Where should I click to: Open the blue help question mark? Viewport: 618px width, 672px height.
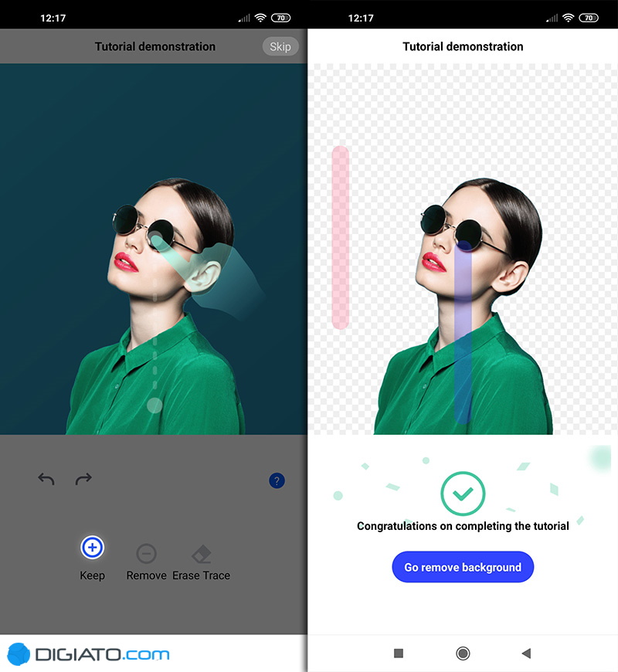(277, 480)
